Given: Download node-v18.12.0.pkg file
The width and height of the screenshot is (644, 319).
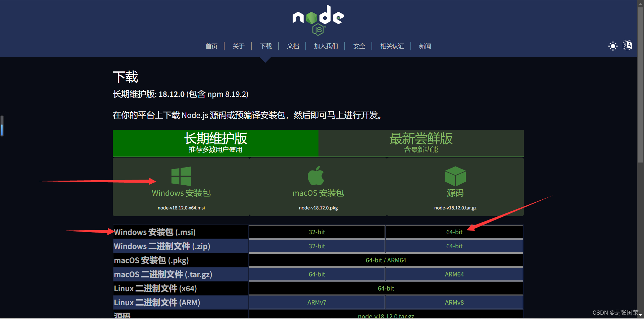Looking at the screenshot, I should (x=318, y=208).
